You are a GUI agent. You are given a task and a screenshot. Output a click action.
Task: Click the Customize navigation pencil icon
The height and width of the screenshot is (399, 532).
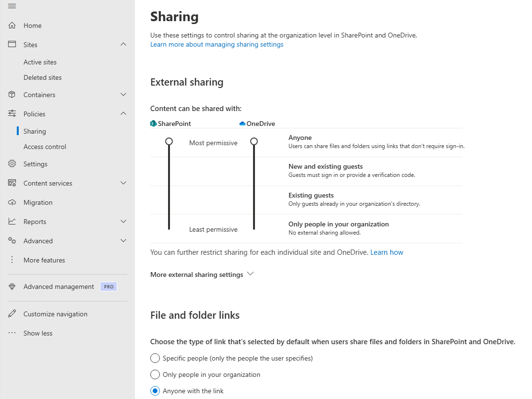click(x=12, y=313)
